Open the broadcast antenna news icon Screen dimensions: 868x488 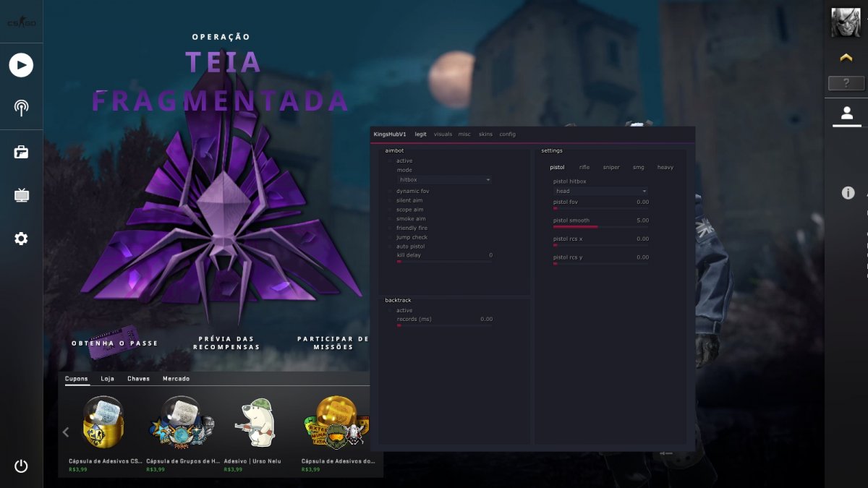point(21,108)
